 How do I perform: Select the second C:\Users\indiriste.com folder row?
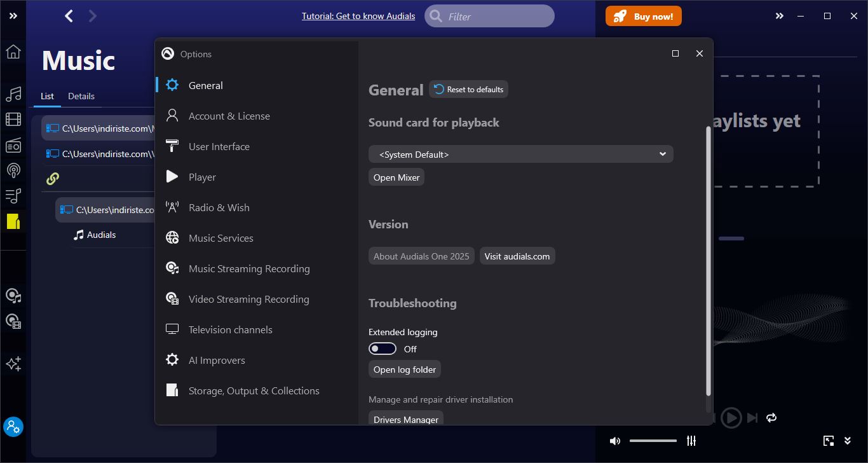point(98,154)
